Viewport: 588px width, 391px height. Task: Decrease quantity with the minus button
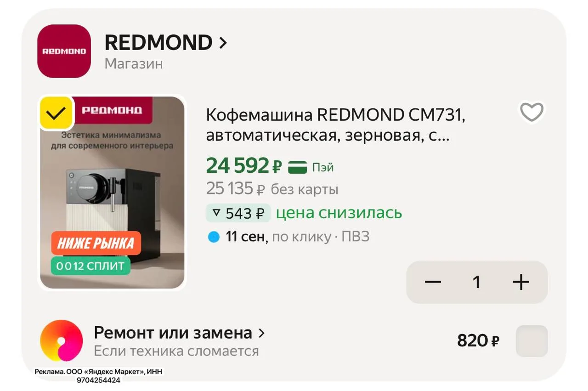point(433,282)
